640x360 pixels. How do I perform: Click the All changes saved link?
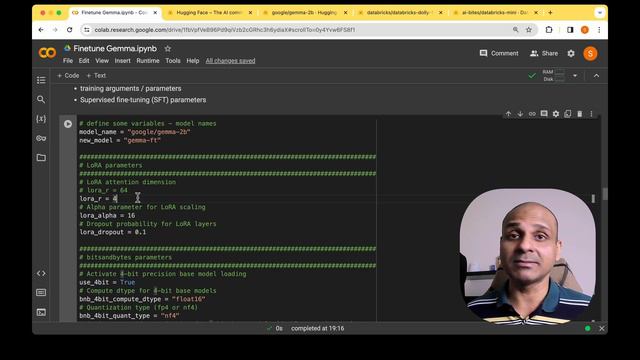point(230,61)
